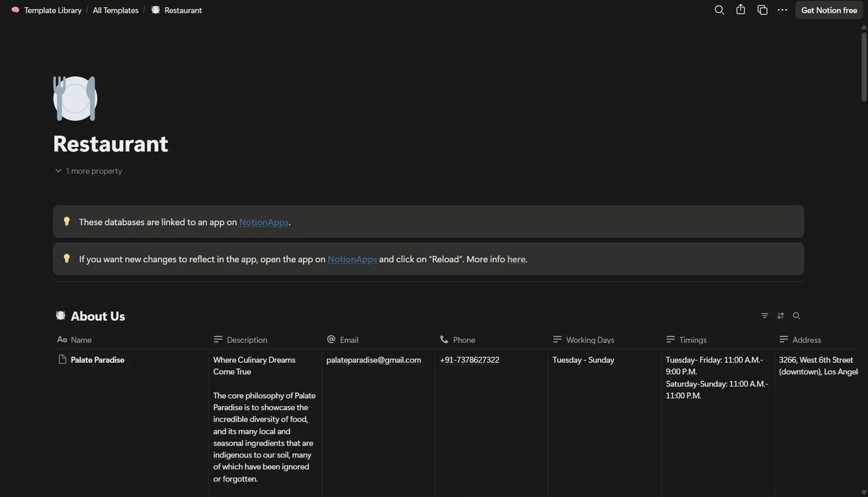Click the About Us database title
This screenshot has height=497, width=868.
(98, 316)
